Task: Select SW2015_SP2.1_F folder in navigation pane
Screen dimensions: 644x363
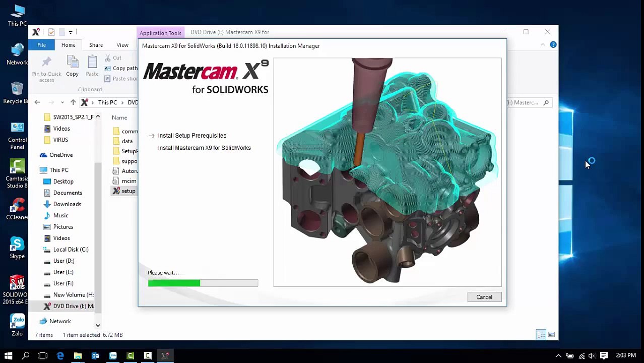Action: click(x=69, y=117)
